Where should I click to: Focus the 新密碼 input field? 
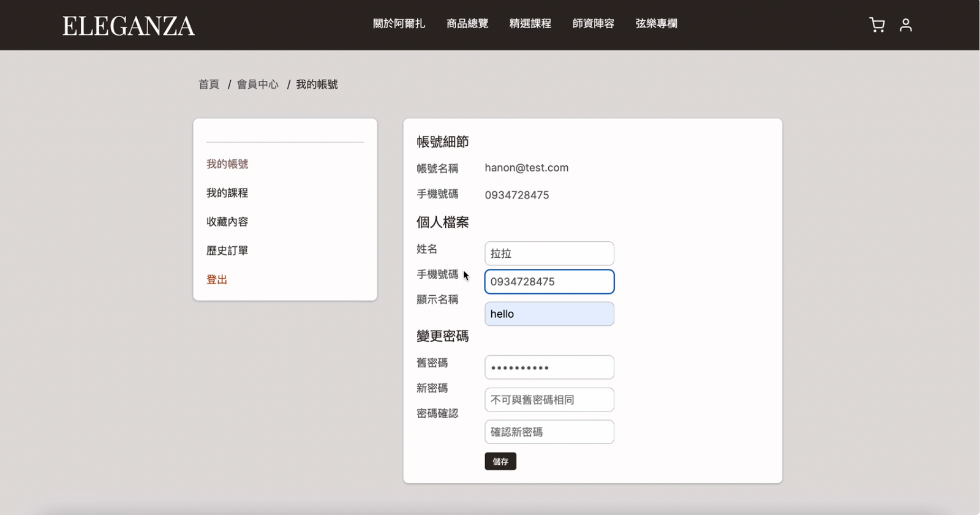pos(549,400)
